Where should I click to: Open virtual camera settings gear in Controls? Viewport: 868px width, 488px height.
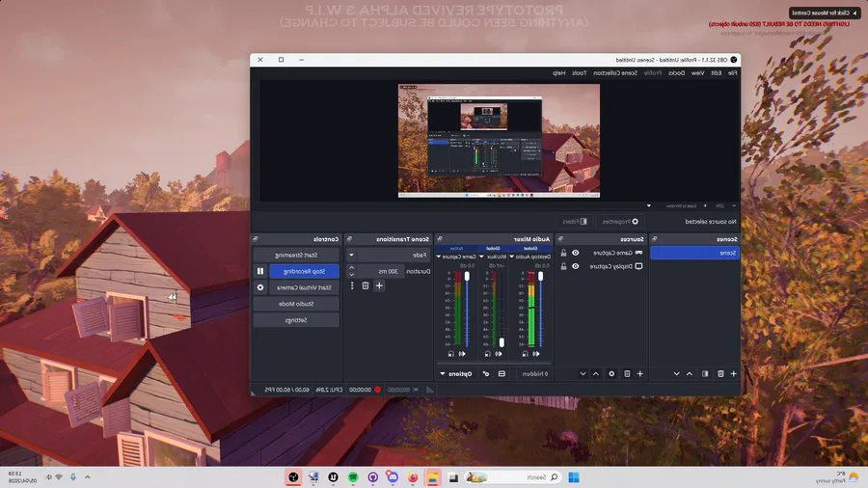pyautogui.click(x=260, y=287)
